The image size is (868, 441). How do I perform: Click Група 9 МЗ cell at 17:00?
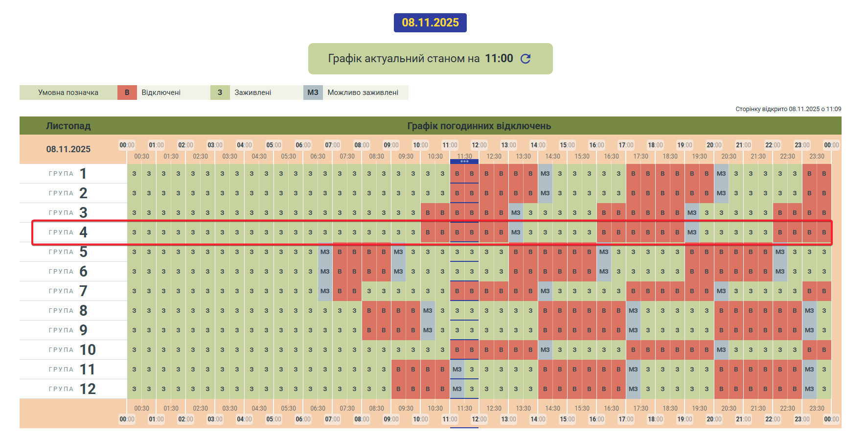[x=633, y=330]
